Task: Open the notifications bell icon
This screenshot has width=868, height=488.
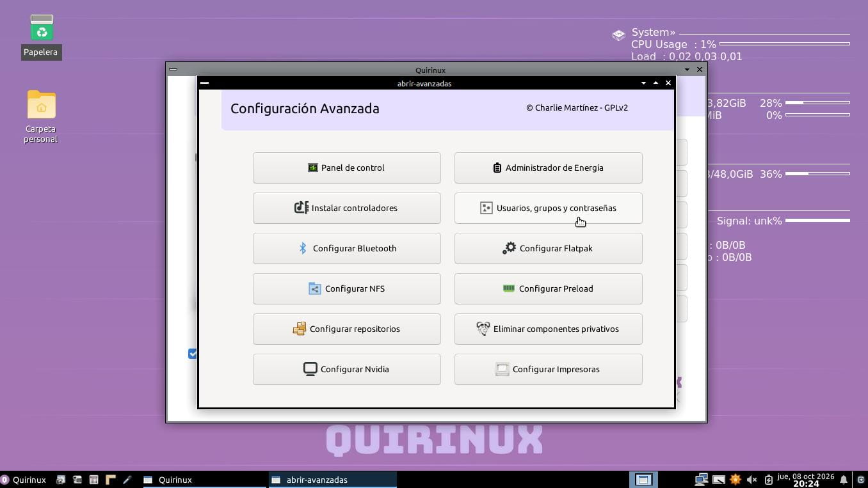Action: [844, 480]
